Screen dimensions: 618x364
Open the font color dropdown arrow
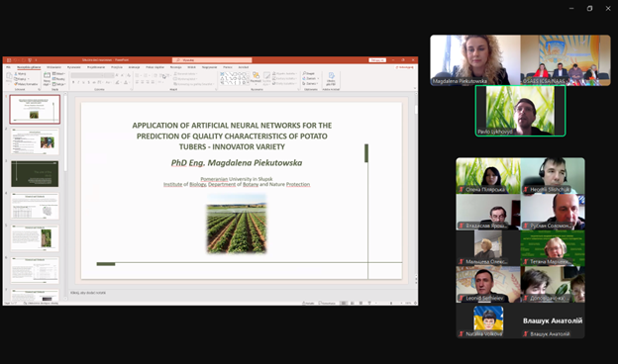coord(130,82)
